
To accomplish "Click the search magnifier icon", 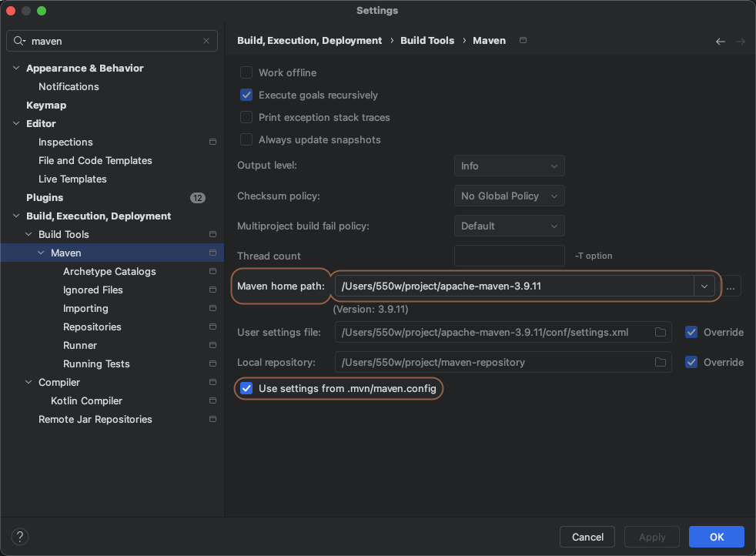I will click(18, 41).
